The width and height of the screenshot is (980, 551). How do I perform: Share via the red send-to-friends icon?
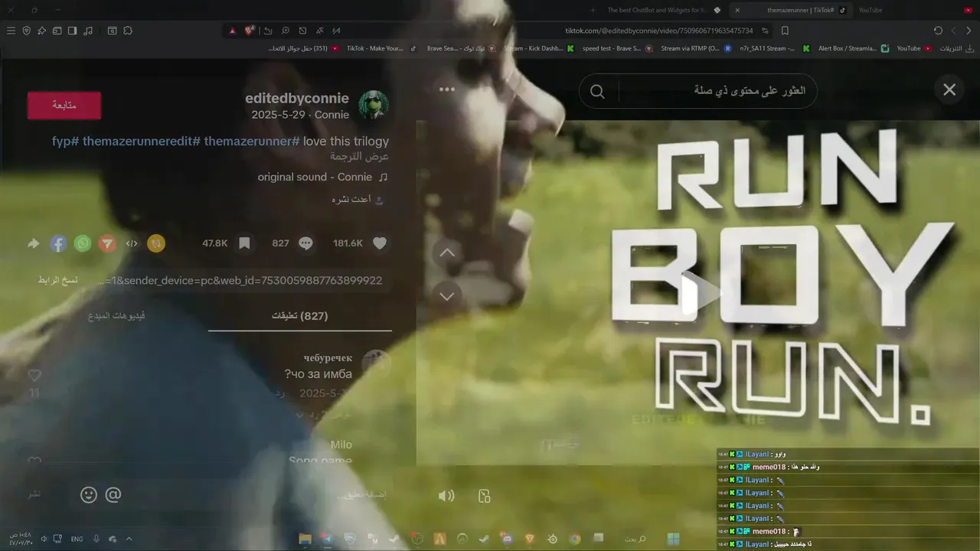coord(107,243)
